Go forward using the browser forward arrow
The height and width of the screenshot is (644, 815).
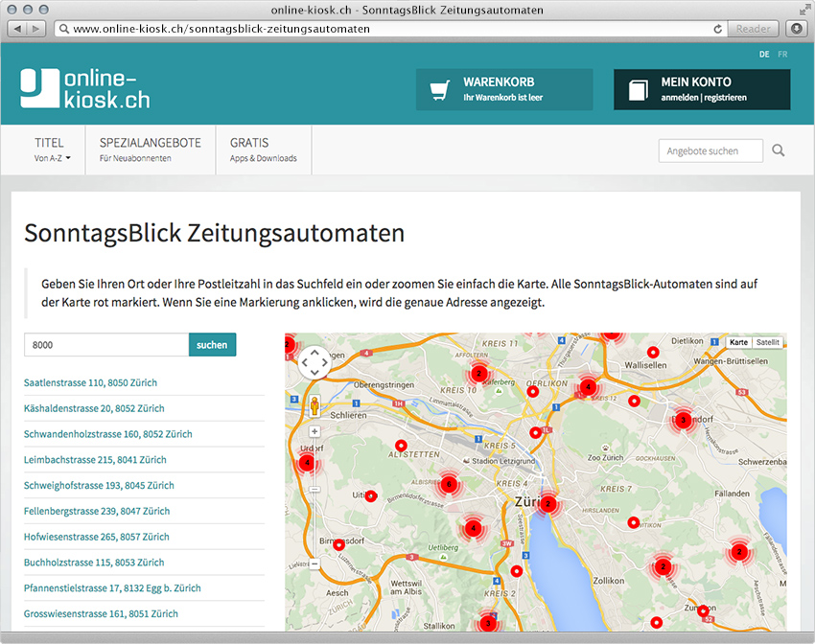35,29
